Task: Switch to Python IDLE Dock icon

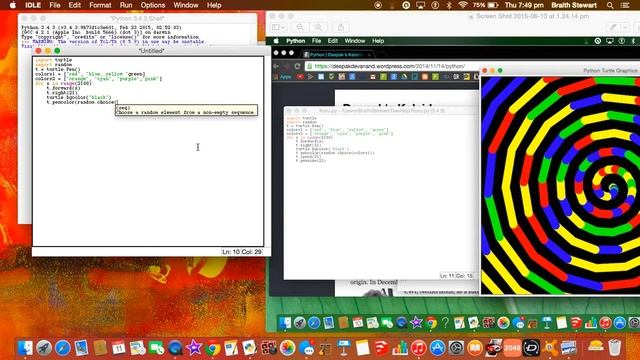Action: (x=250, y=348)
